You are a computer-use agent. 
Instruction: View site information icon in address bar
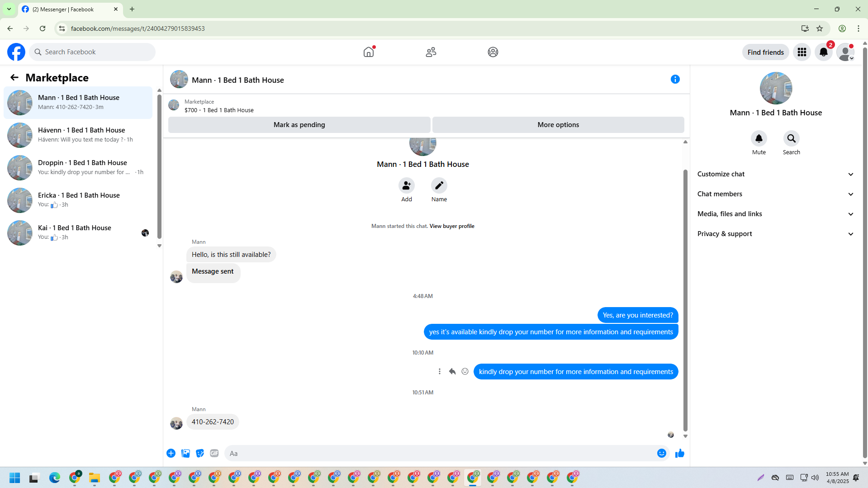coord(62,28)
